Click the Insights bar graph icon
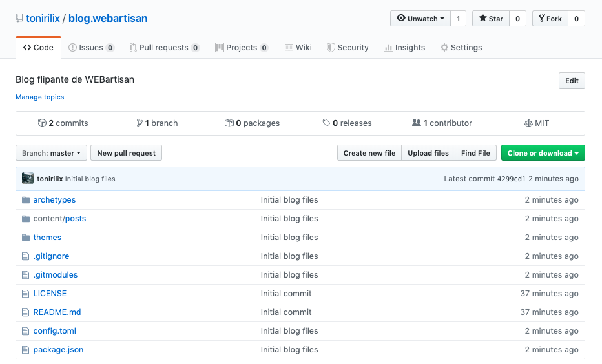 tap(388, 48)
